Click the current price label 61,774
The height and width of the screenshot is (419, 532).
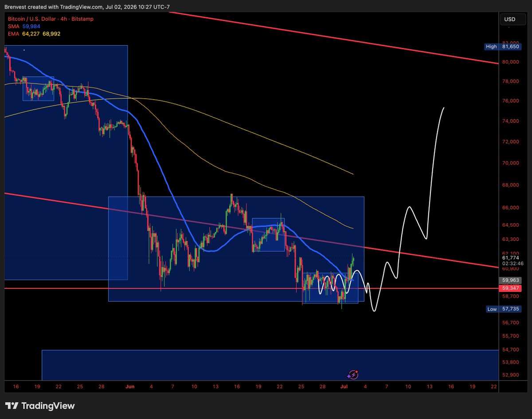pos(511,258)
